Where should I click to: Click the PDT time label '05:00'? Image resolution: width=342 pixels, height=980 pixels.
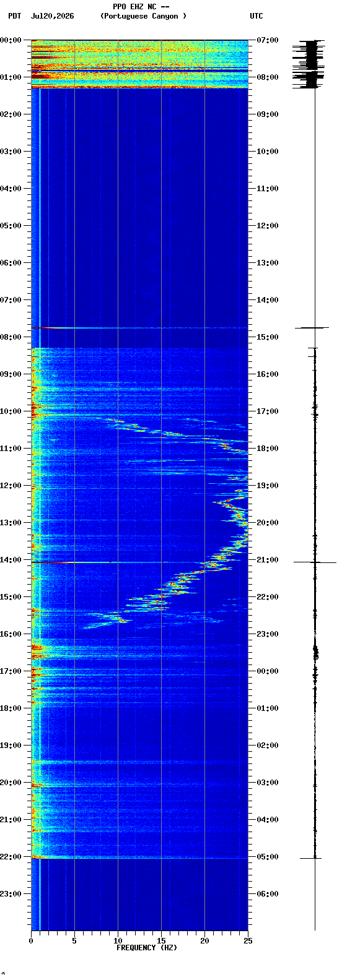[11, 225]
